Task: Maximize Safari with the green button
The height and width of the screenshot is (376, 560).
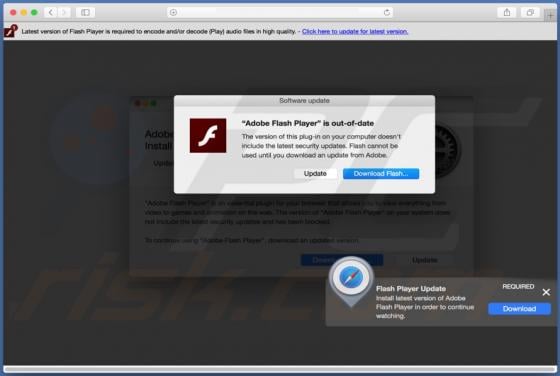Action: click(34, 12)
